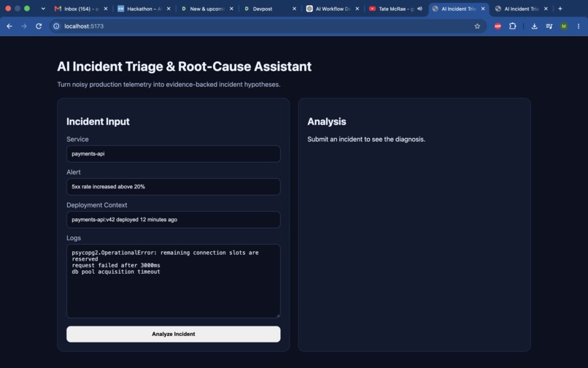Open the ABP ad blocker extension
The image size is (588, 368).
(498, 26)
